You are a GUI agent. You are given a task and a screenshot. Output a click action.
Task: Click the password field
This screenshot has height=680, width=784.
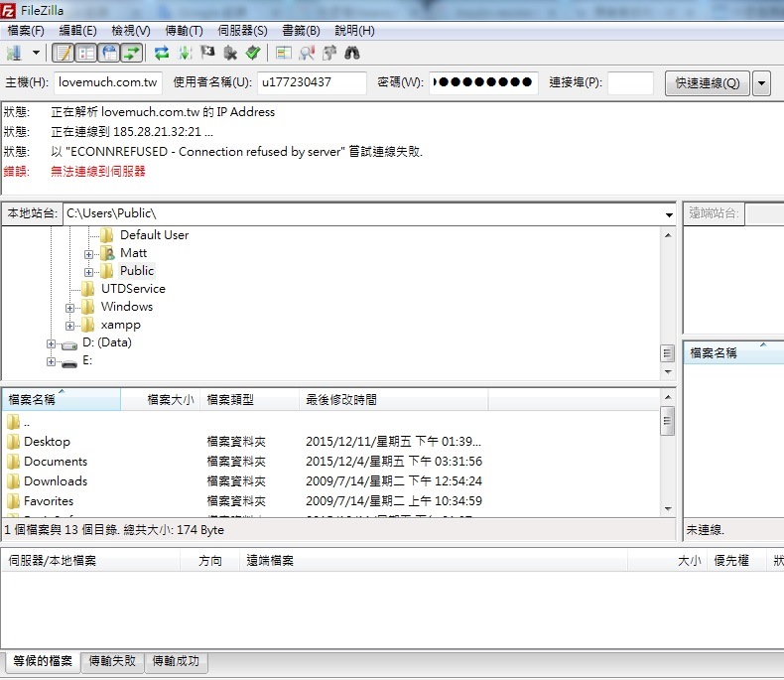point(483,82)
